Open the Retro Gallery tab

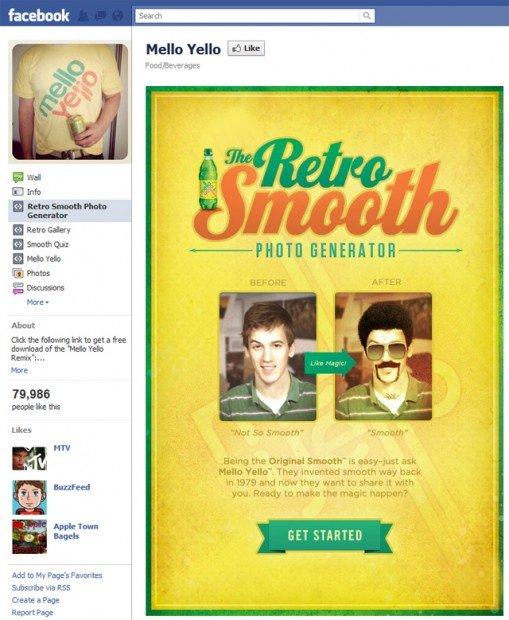coord(48,230)
